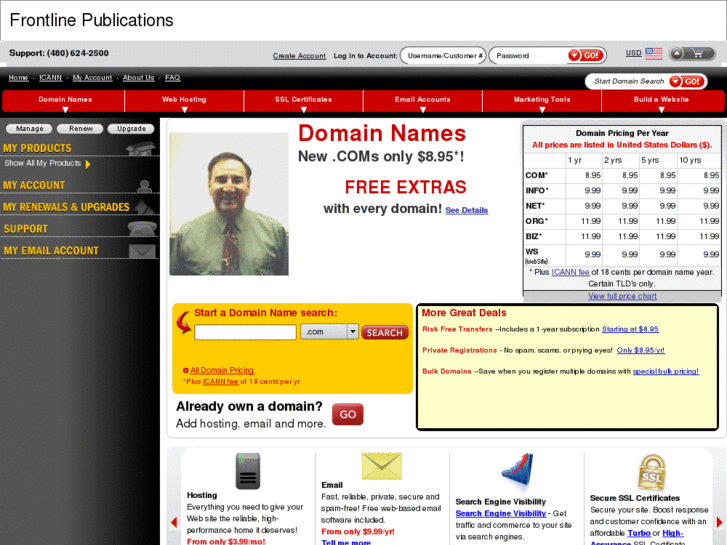Viewport: 727px width, 545px height.
Task: Click the GO! button next to Password
Action: (x=586, y=56)
